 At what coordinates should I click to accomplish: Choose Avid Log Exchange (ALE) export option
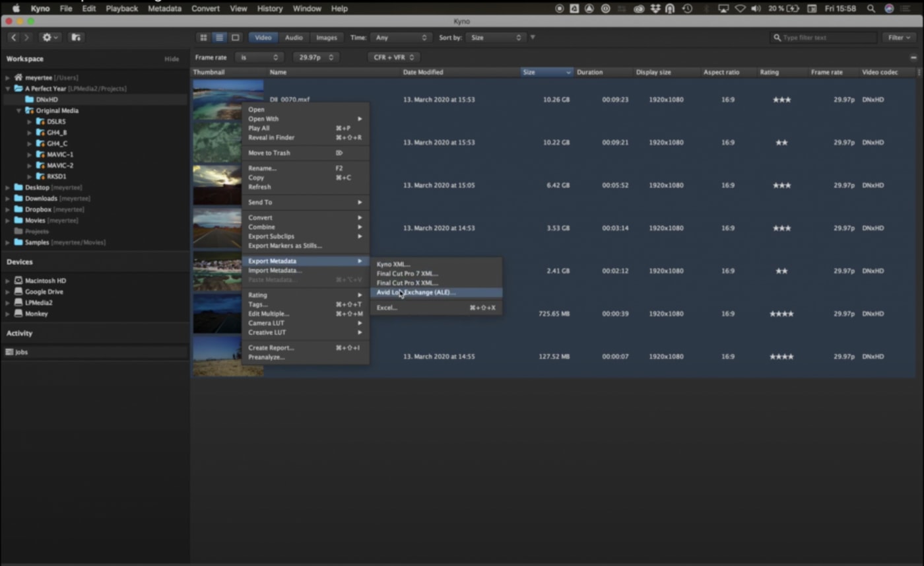[x=416, y=293]
